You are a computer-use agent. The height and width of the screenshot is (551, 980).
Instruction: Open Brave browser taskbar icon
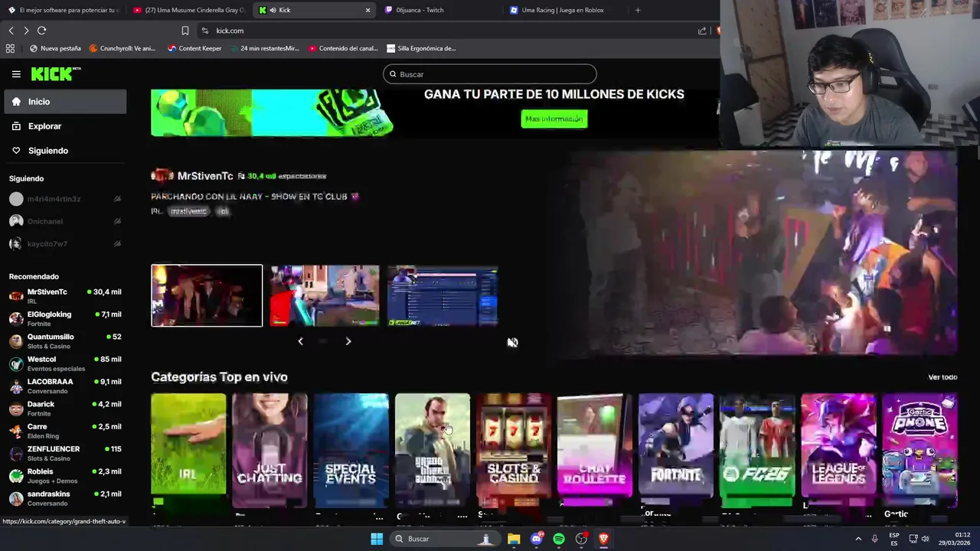(x=603, y=539)
